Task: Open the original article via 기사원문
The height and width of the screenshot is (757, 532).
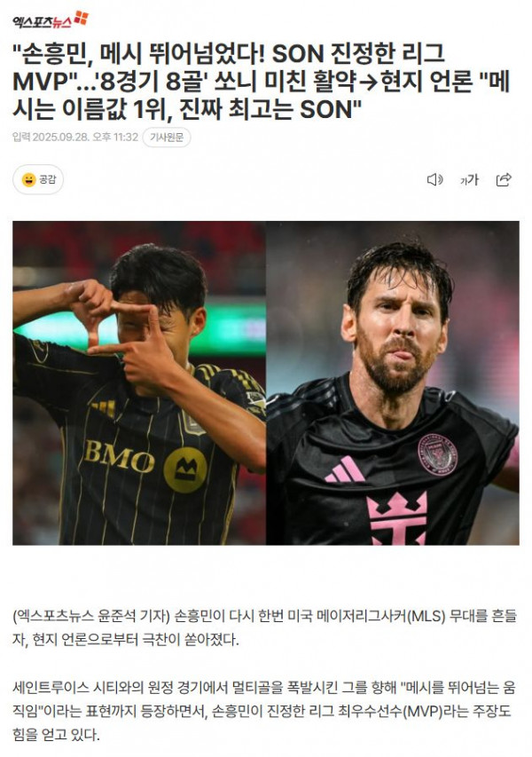Action: point(167,138)
